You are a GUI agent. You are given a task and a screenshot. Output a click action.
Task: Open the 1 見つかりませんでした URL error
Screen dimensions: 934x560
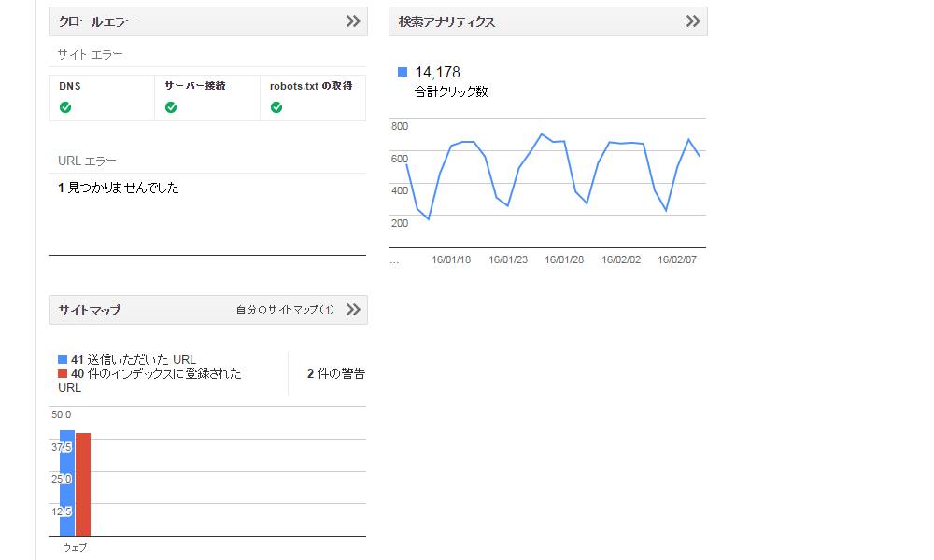tap(119, 188)
